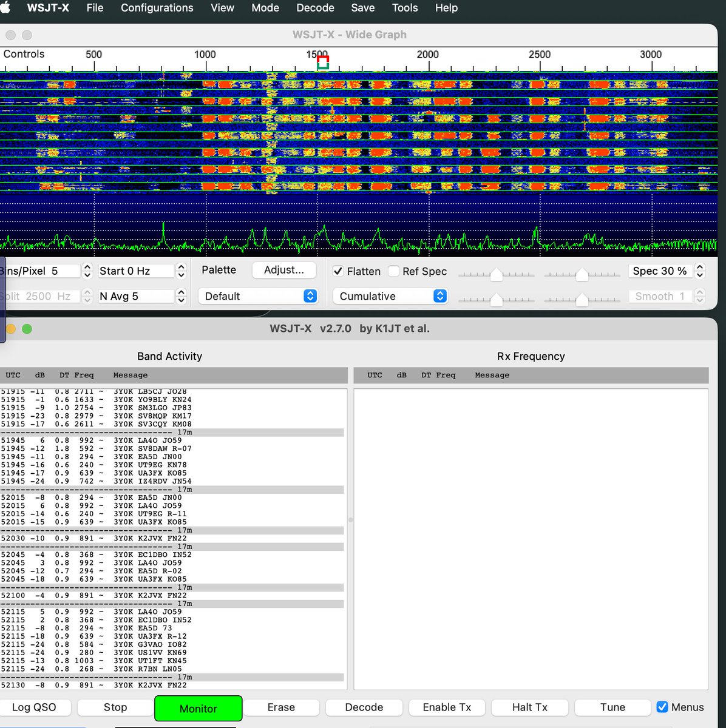726x728 pixels.
Task: Adjust the Spec 30 % stepper
Action: pos(700,271)
